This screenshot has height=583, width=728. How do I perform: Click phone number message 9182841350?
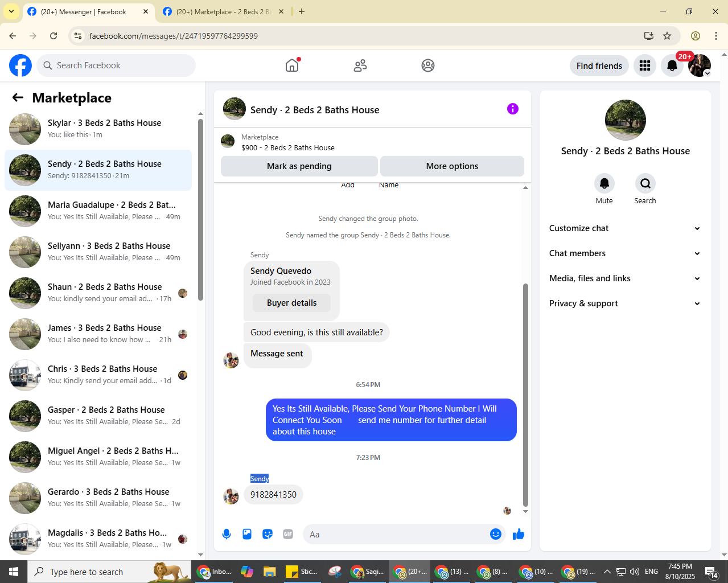pos(273,494)
